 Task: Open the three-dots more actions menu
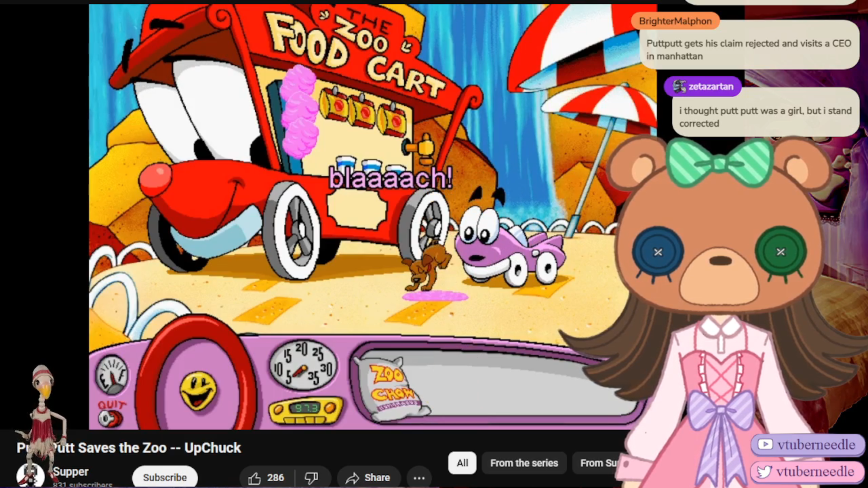point(419,478)
